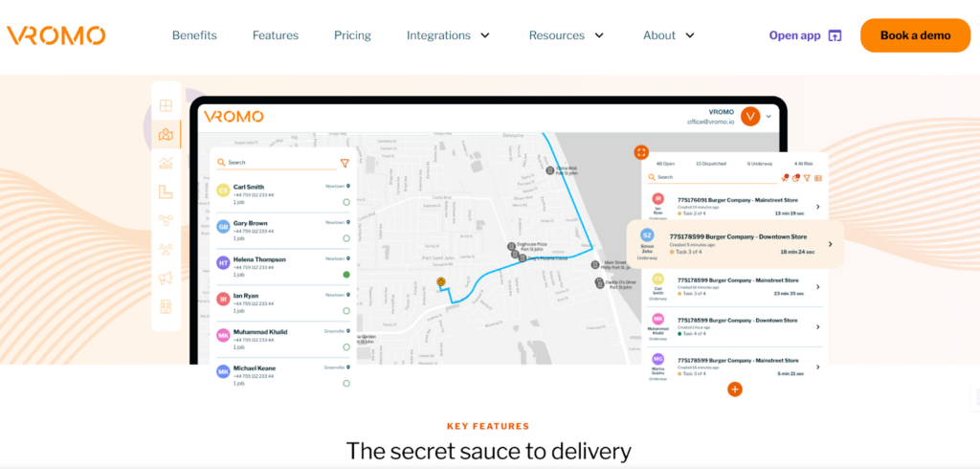Toggle Carl Smith's status circle

pos(346,202)
